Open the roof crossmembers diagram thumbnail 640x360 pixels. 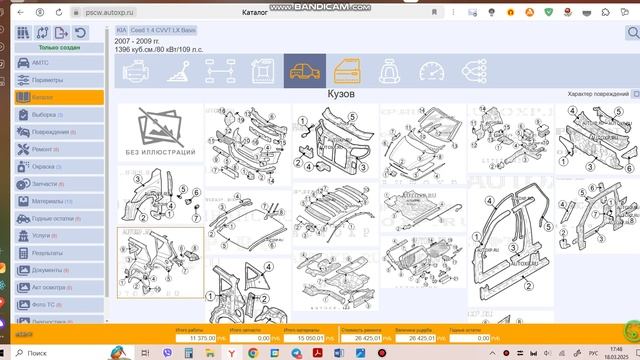point(336,214)
